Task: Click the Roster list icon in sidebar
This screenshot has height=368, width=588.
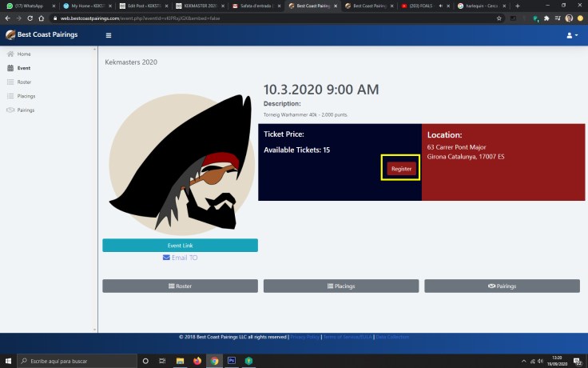Action: tap(10, 82)
